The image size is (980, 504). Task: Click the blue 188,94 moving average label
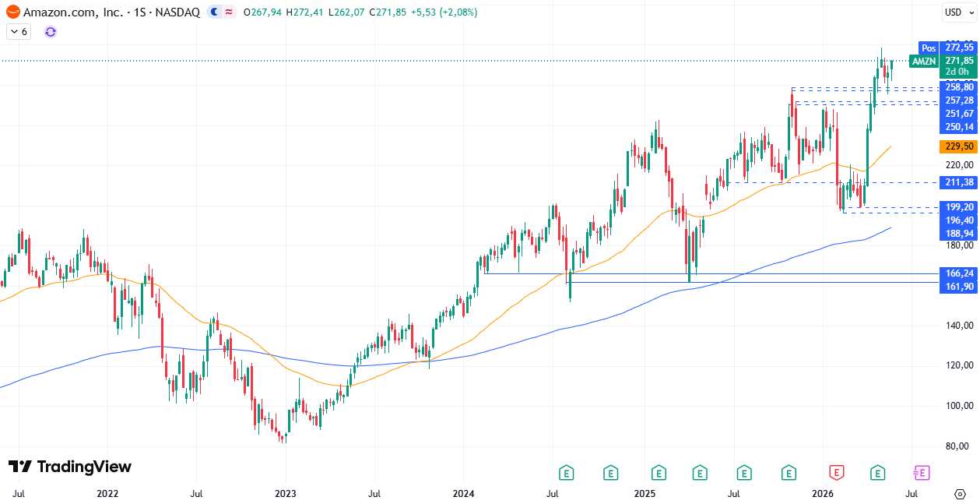pyautogui.click(x=960, y=234)
